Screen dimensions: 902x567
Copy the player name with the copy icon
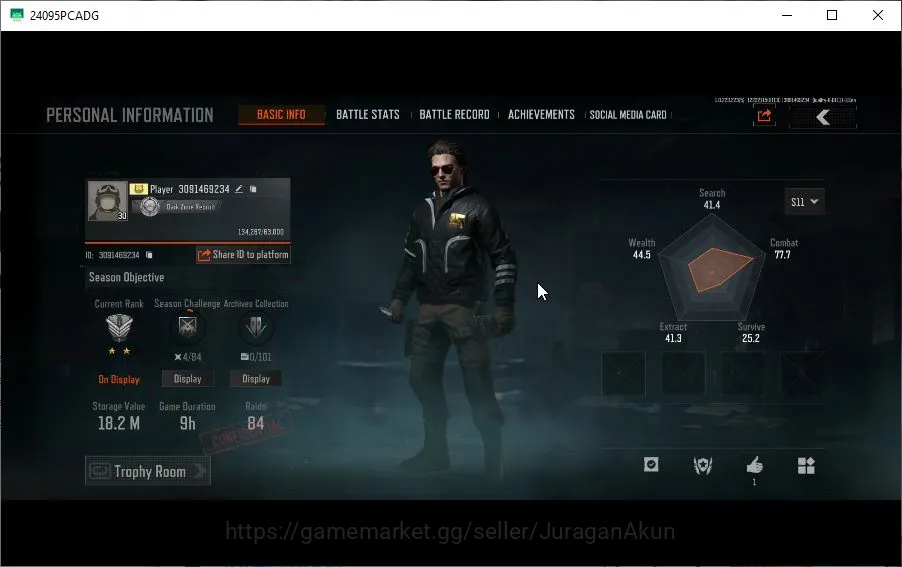pos(253,189)
